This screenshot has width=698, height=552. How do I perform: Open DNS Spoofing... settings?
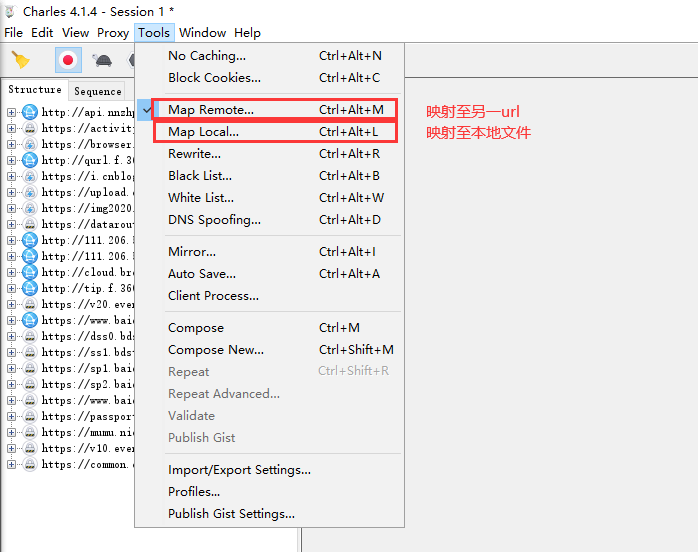[x=269, y=219]
